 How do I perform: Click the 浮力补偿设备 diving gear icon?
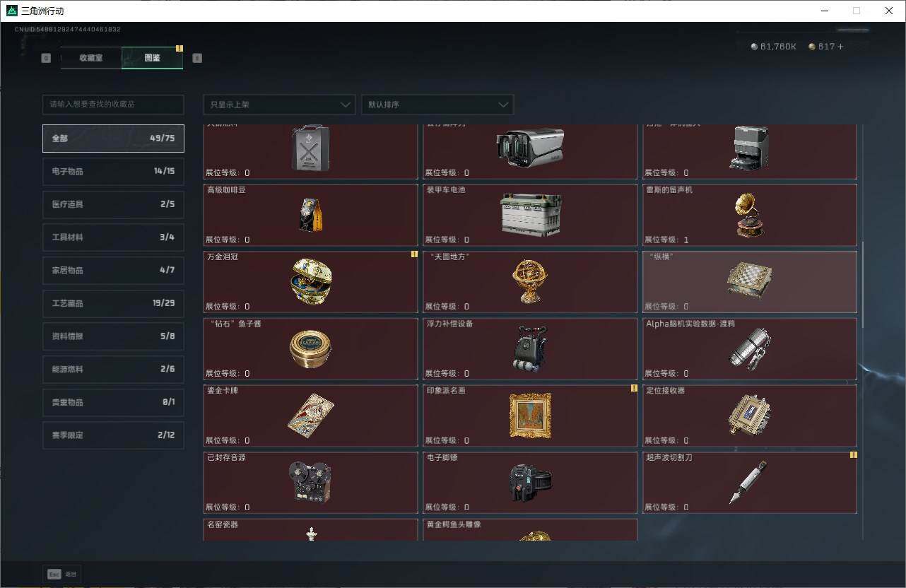point(529,348)
